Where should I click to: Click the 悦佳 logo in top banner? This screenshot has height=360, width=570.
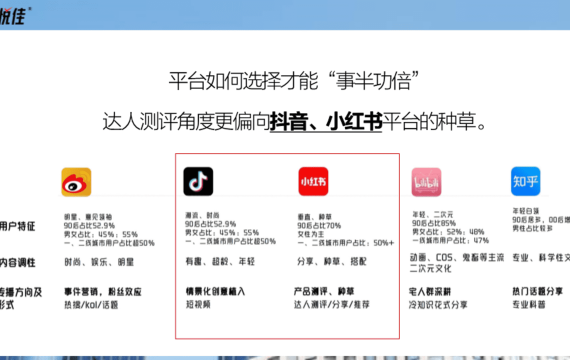click(13, 16)
